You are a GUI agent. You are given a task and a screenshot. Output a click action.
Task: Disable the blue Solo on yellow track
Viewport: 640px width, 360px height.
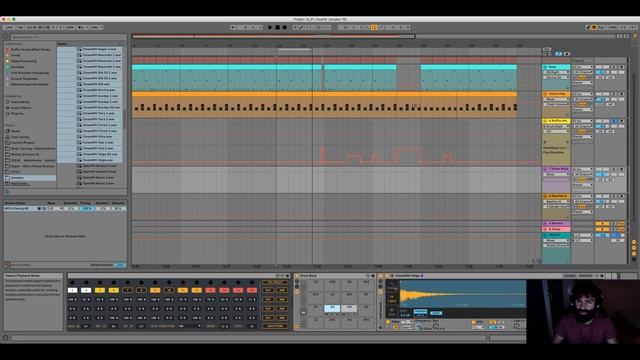(x=614, y=121)
